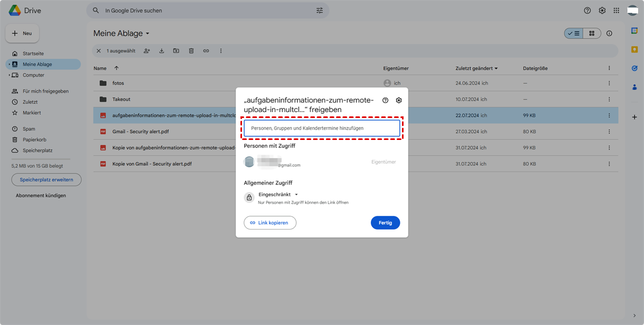Click the trash icon in selection toolbar
Screen dimensions: 644x325
point(191,51)
